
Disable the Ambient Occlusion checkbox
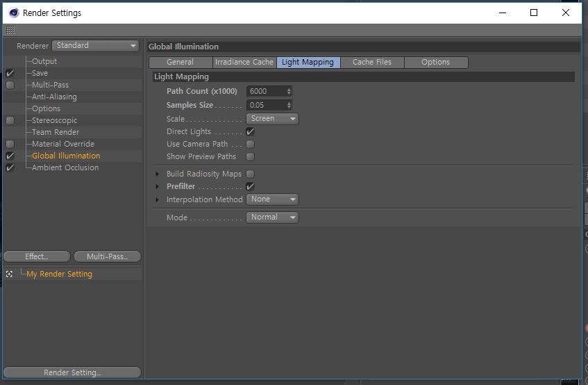click(x=10, y=167)
